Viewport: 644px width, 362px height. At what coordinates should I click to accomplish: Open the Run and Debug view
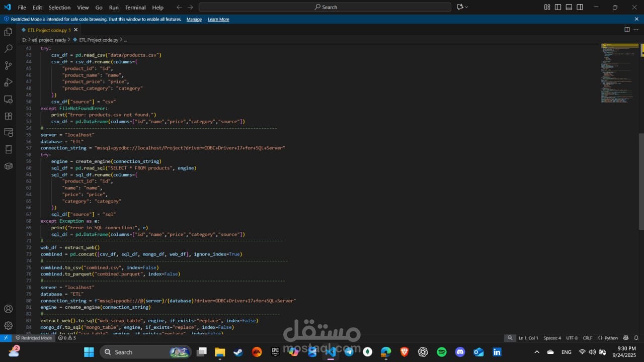(8, 82)
